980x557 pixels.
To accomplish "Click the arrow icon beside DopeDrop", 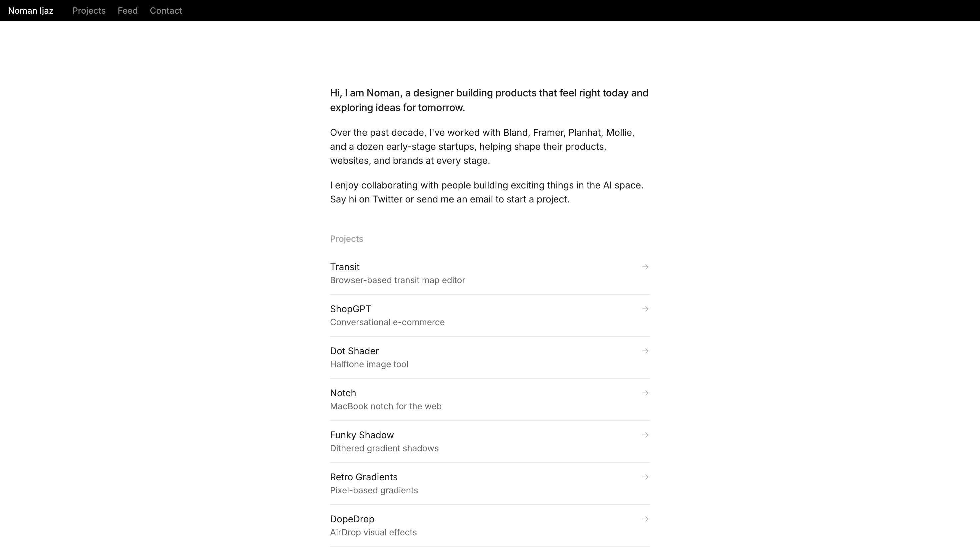I will 645,519.
